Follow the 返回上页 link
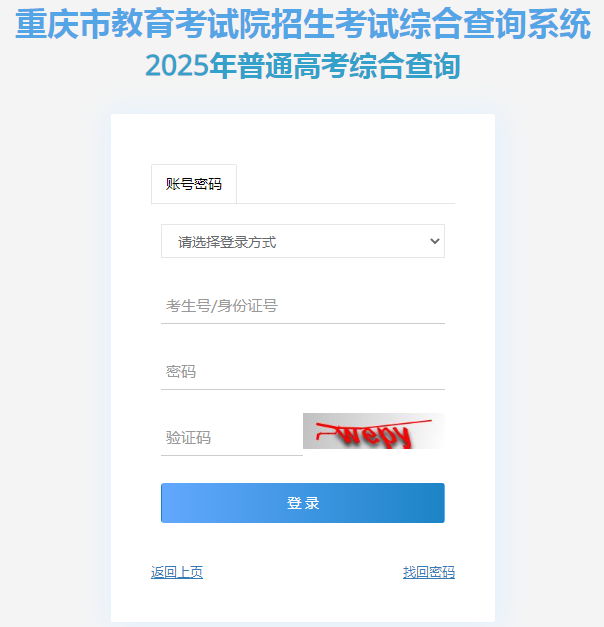The image size is (604, 627). pos(177,572)
